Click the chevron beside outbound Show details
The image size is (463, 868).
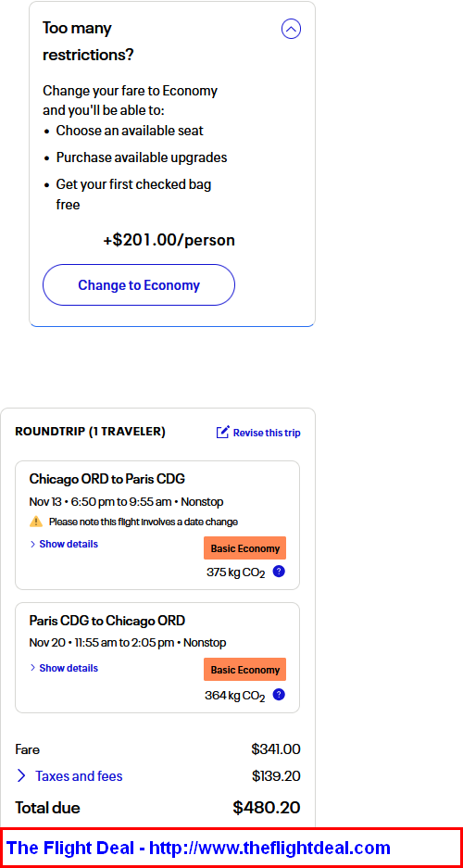tap(32, 544)
